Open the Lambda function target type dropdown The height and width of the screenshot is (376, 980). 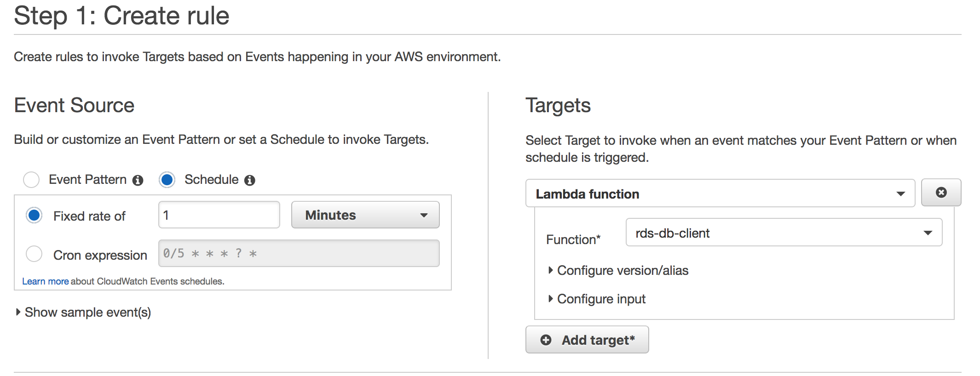(720, 194)
